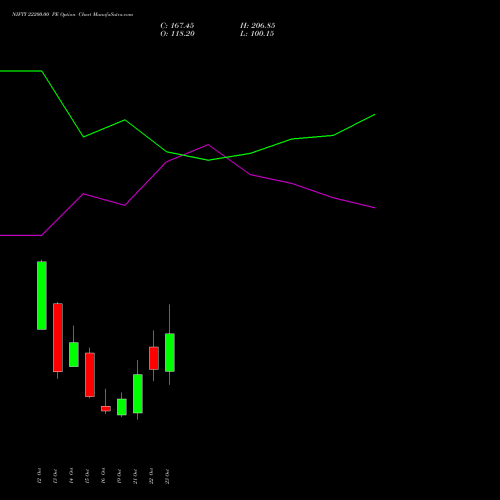Click the low value L: 100.15
The width and height of the screenshot is (500, 500).
(257, 34)
